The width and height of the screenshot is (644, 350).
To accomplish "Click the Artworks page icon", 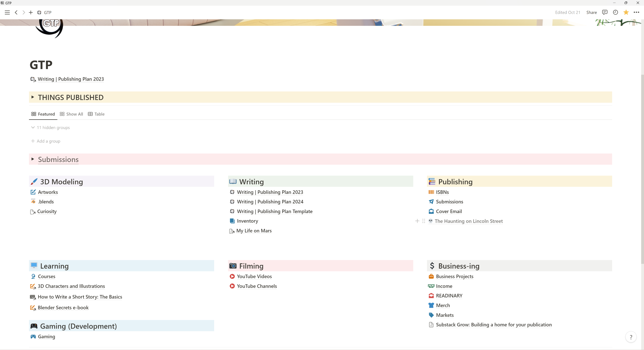I will point(33,192).
